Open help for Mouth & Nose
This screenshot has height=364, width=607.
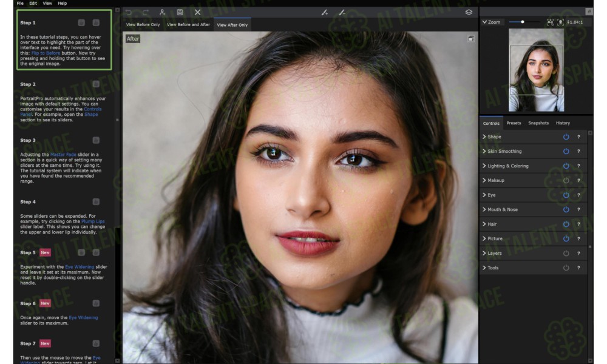(578, 210)
